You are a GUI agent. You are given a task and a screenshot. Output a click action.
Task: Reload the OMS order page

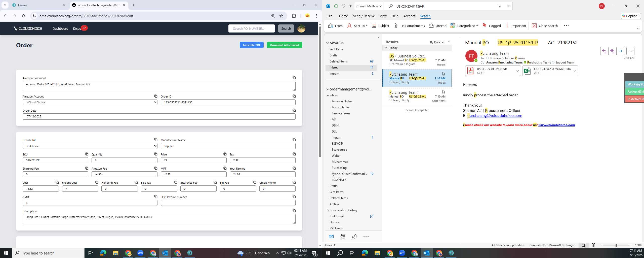click(24, 16)
